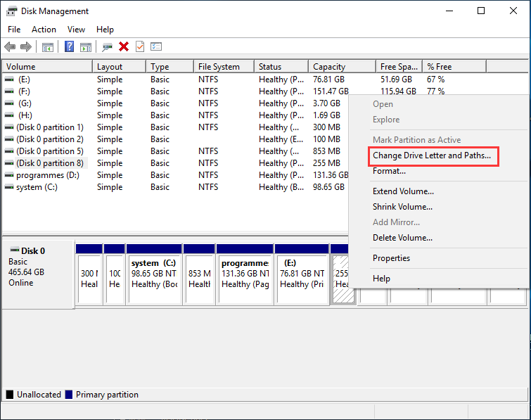This screenshot has width=531, height=420.
Task: Select system (C:) partition block in disk map
Action: coord(154,274)
